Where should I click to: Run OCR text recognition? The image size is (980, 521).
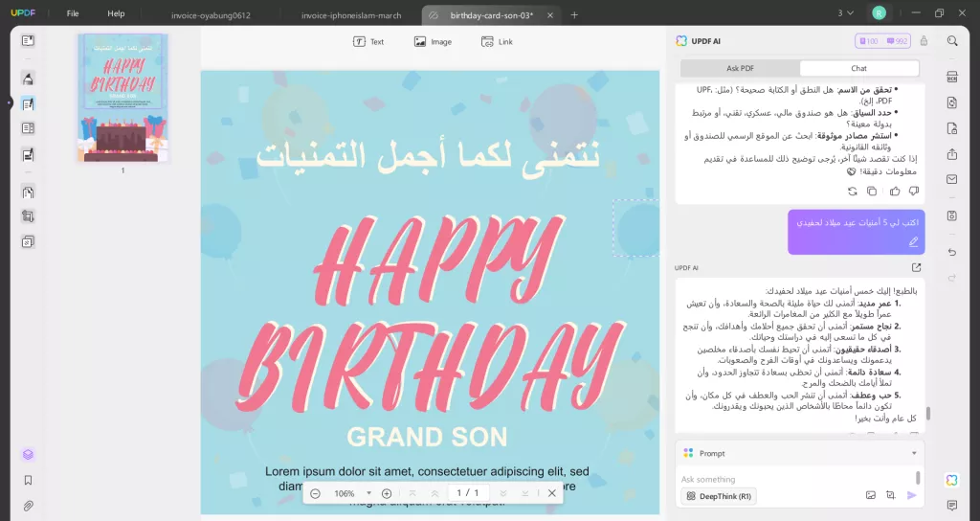(952, 78)
